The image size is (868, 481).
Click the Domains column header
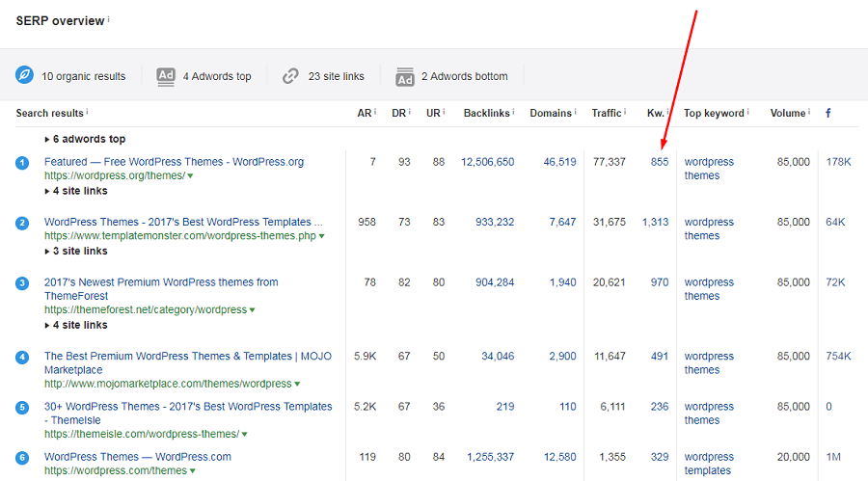click(551, 113)
